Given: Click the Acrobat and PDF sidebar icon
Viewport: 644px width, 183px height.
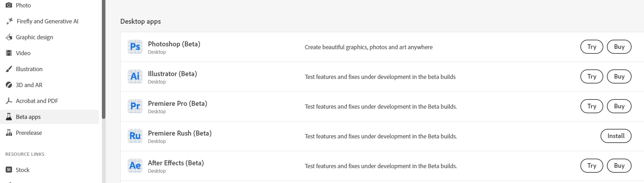Looking at the screenshot, I should coord(9,101).
